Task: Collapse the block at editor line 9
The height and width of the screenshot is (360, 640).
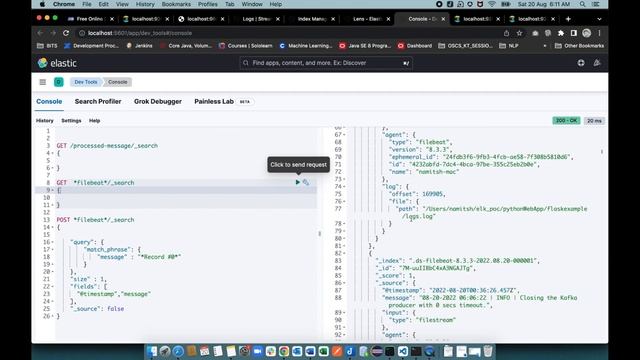Action: click(53, 190)
